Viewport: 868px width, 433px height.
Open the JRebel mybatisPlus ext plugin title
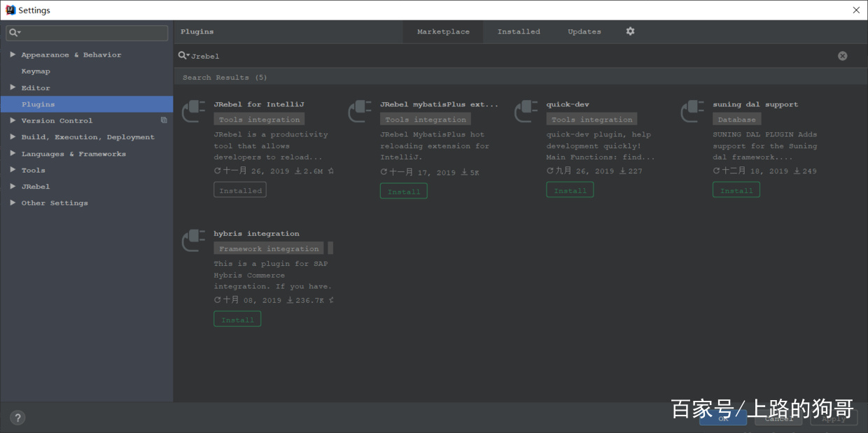(x=440, y=104)
